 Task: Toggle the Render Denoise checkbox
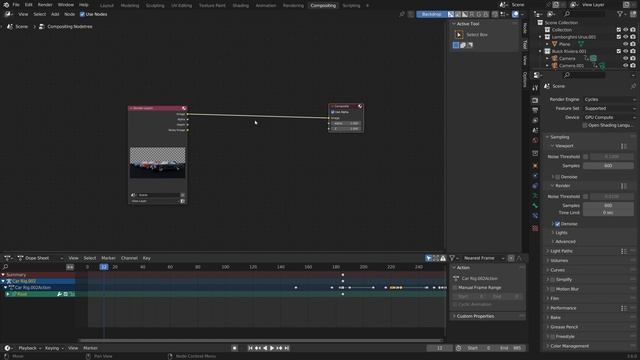pos(558,224)
